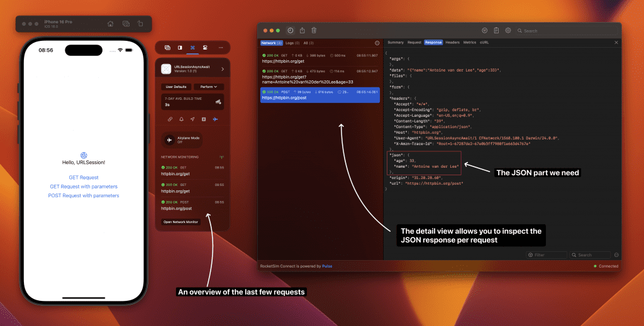Open the Perform dropdown
Image resolution: width=644 pixels, height=326 pixels.
click(x=209, y=87)
